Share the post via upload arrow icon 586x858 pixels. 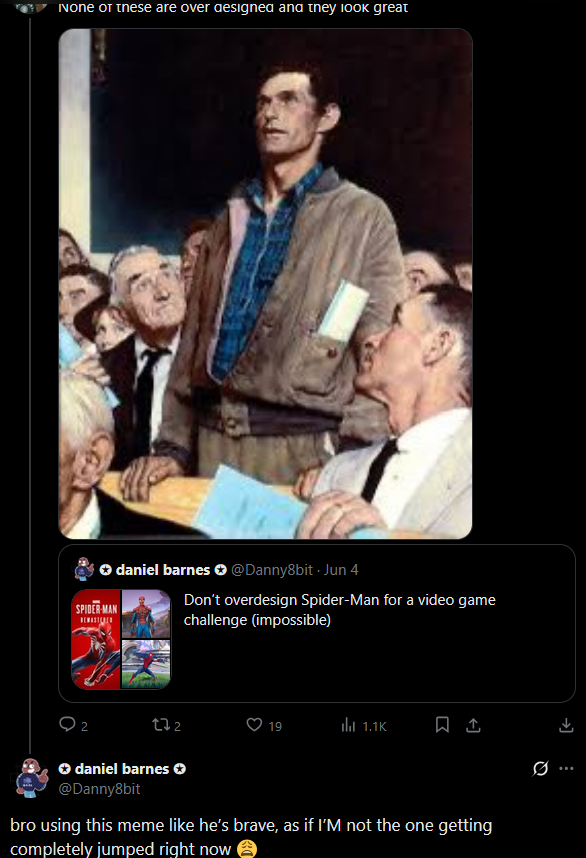[x=473, y=725]
